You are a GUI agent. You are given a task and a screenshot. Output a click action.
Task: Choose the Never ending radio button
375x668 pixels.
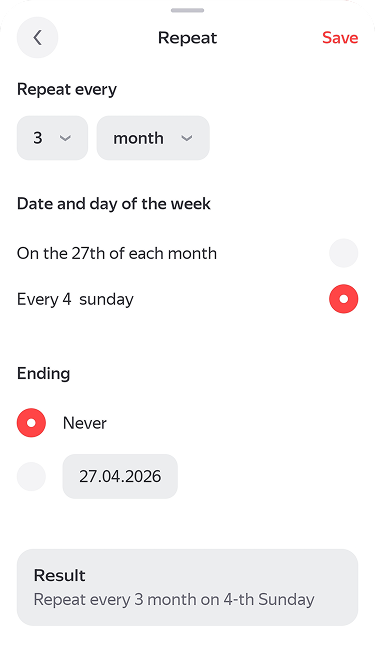(x=31, y=423)
